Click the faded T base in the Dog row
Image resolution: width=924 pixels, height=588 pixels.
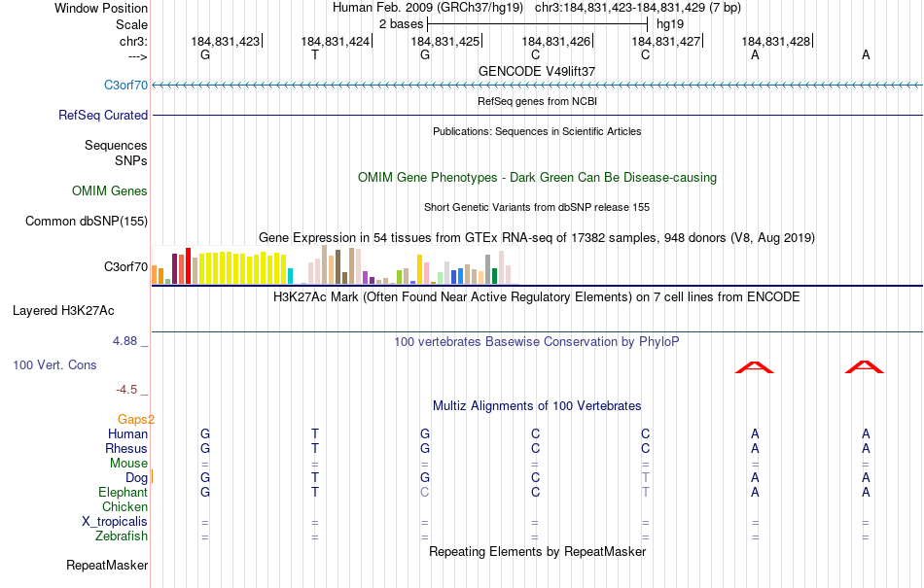tap(645, 478)
